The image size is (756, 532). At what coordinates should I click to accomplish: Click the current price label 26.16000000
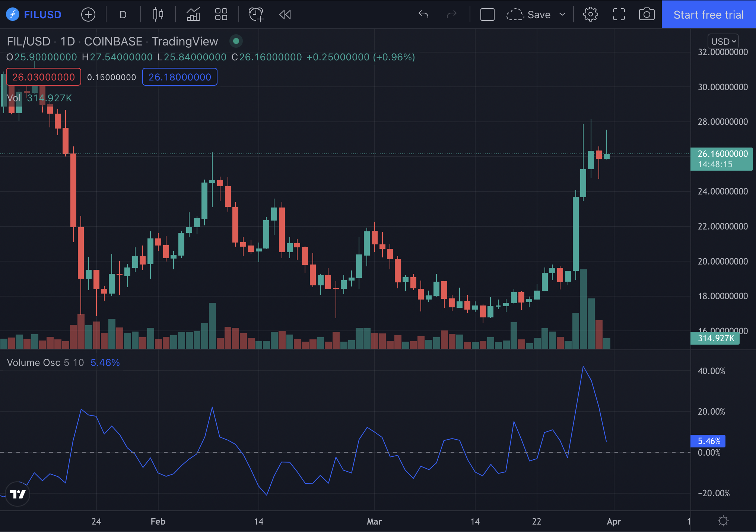click(721, 154)
